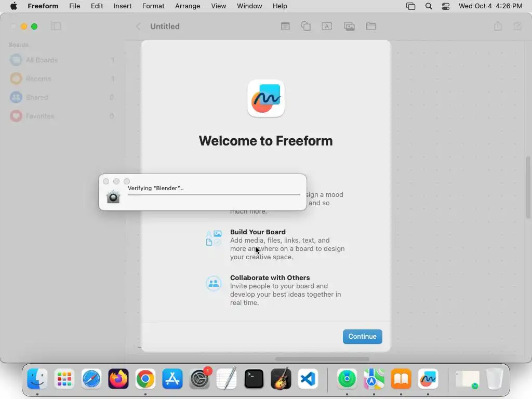Go back using the chevron beside Untitled
The width and height of the screenshot is (532, 399).
point(138,26)
